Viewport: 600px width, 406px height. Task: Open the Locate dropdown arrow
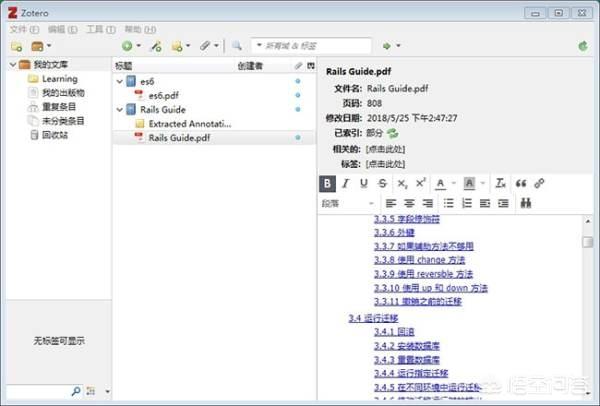(398, 46)
